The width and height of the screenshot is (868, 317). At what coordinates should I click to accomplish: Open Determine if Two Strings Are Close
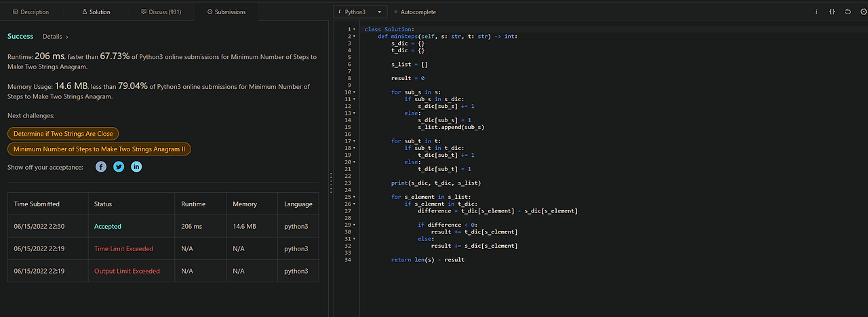[x=63, y=134]
